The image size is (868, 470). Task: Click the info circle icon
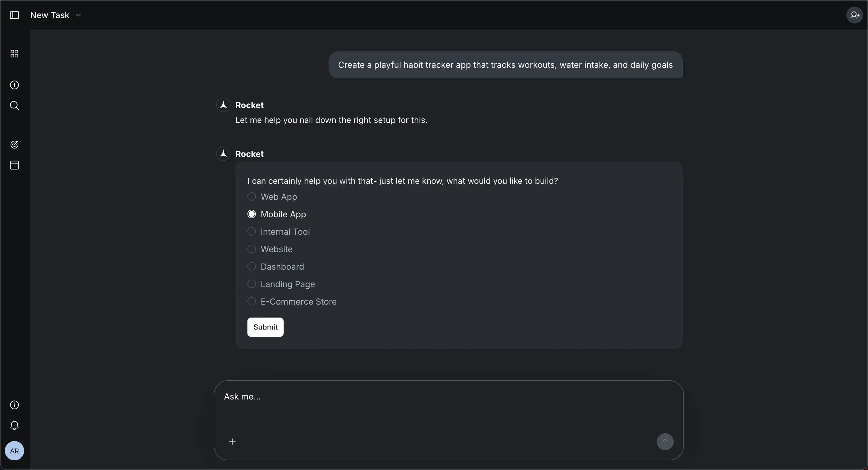coord(14,405)
